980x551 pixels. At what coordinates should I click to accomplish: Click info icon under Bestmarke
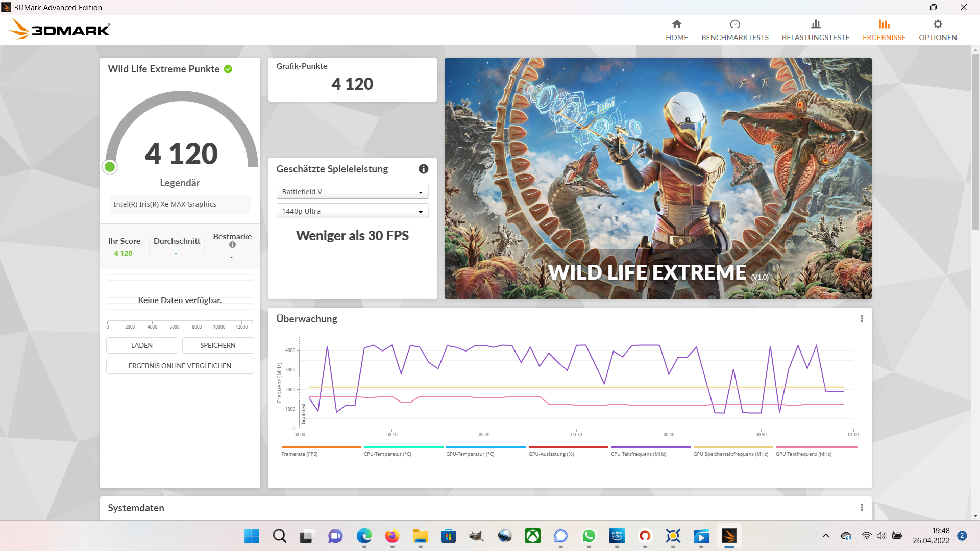pyautogui.click(x=232, y=245)
